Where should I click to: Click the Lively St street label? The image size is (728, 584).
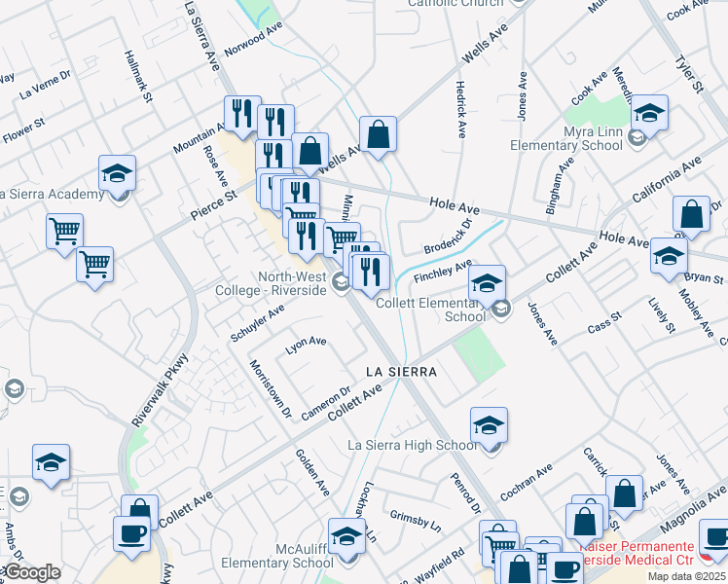662,315
